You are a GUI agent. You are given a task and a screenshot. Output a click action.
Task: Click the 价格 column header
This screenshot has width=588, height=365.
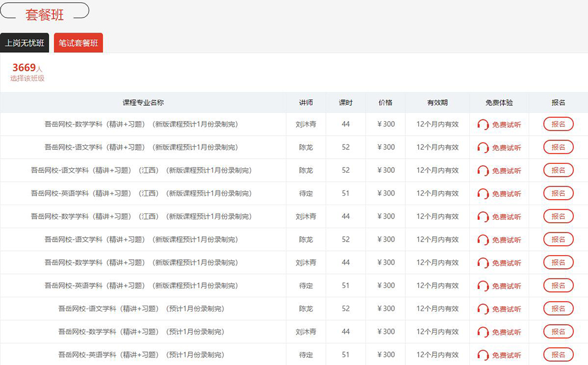click(386, 103)
